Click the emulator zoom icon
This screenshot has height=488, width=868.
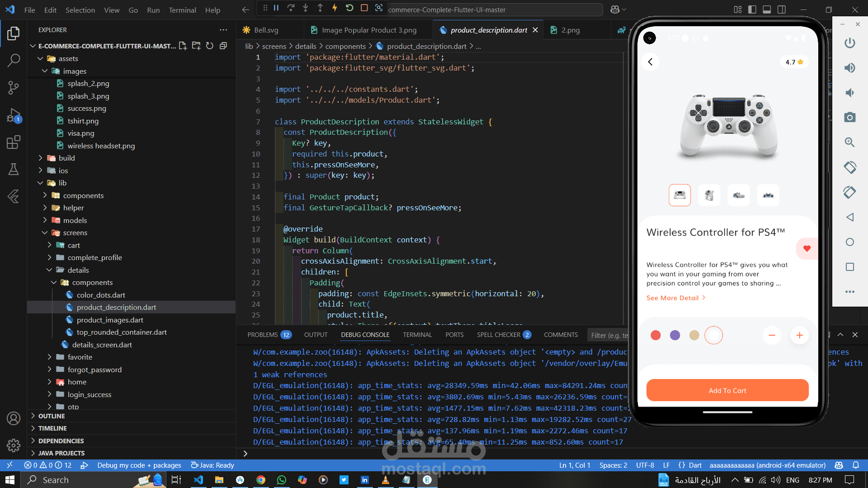(850, 142)
